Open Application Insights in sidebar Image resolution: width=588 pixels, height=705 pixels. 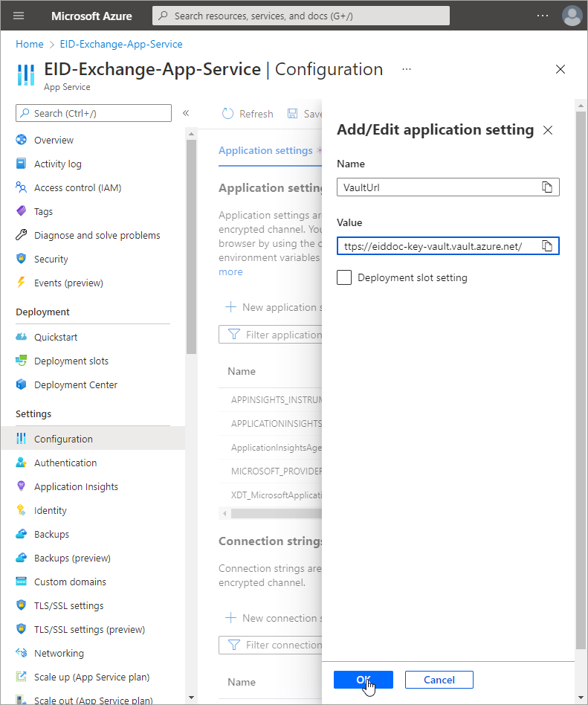click(76, 486)
